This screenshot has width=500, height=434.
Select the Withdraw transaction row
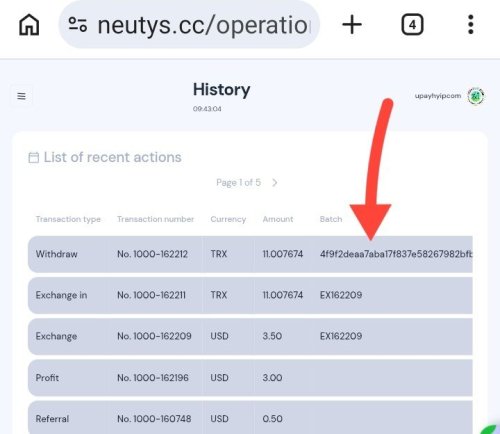pos(250,254)
